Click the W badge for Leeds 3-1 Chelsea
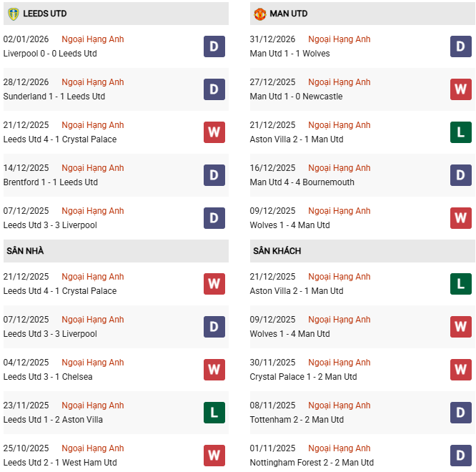The width and height of the screenshot is (476, 472). 214,370
